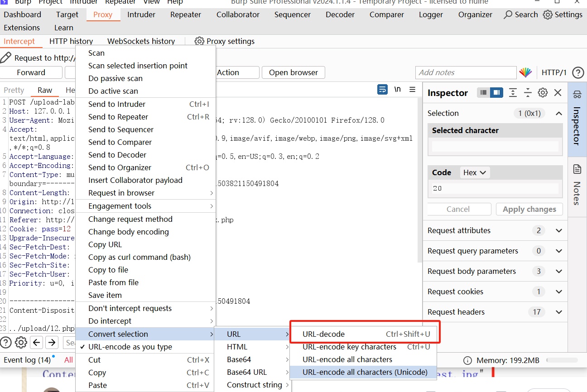
Task: Click the Code hex value field
Action: coord(495,188)
